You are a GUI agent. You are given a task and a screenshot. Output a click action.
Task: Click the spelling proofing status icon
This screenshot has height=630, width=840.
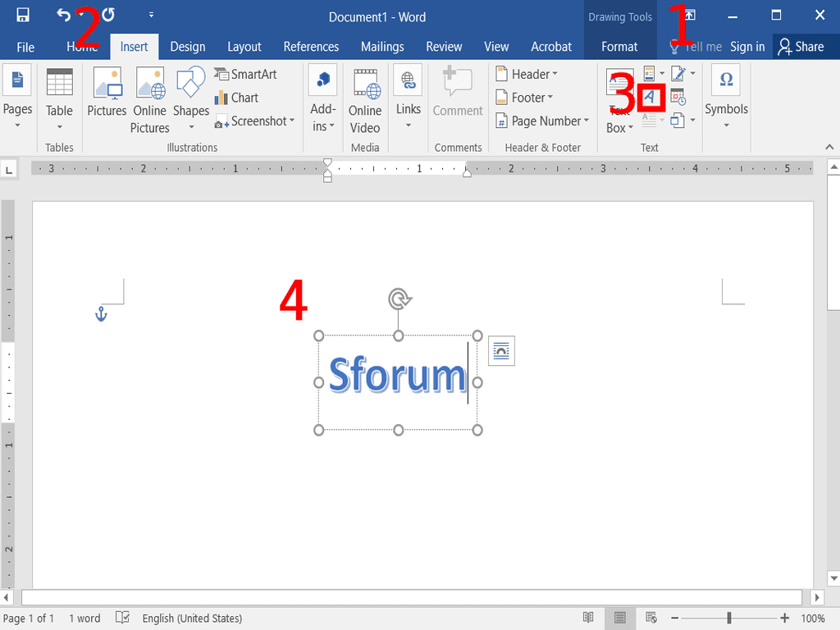coord(122,618)
